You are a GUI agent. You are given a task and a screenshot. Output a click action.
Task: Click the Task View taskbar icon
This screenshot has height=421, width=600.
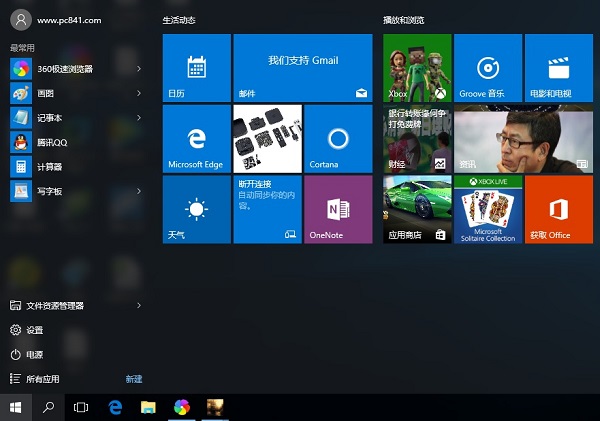tap(82, 407)
